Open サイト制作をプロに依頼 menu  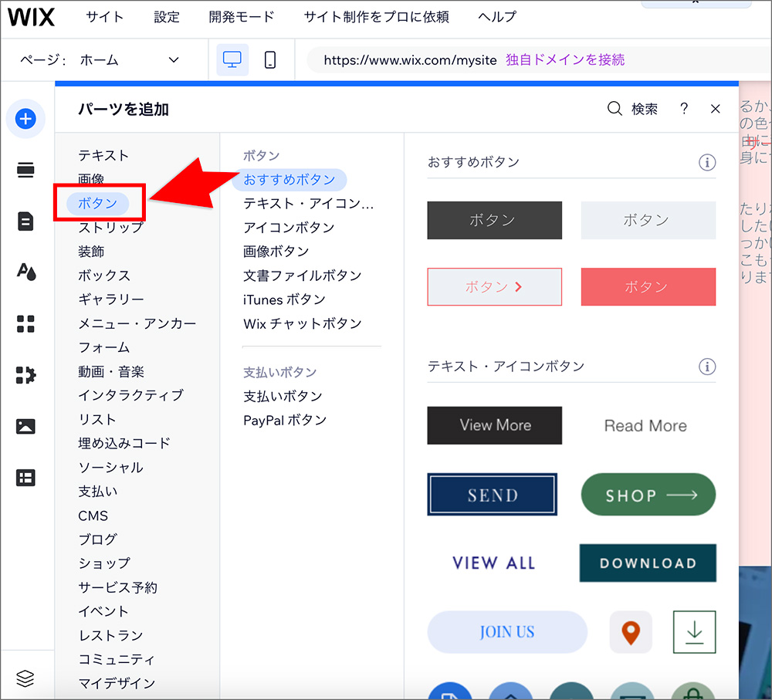[x=376, y=17]
